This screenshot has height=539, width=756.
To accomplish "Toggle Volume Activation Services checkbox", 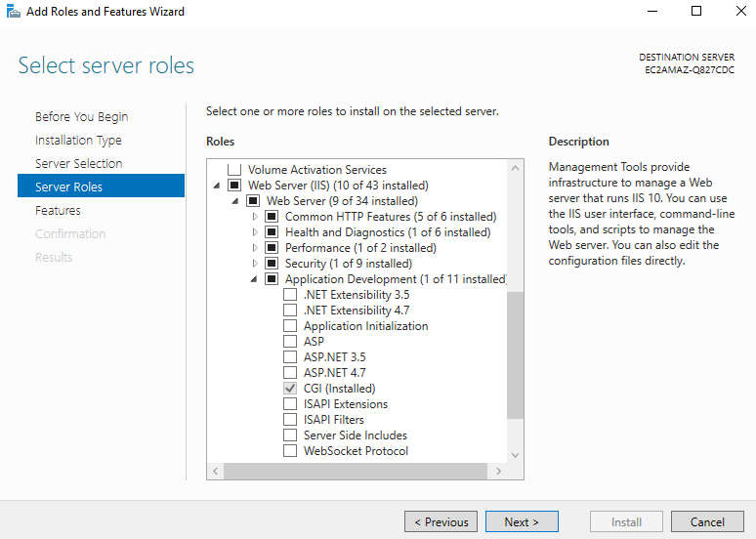I will [x=234, y=170].
